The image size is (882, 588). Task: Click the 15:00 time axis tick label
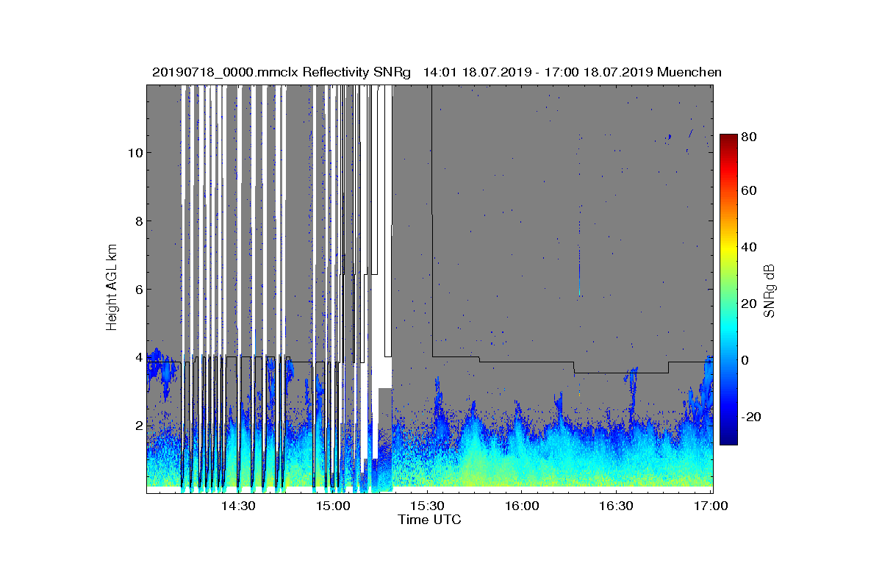[333, 506]
